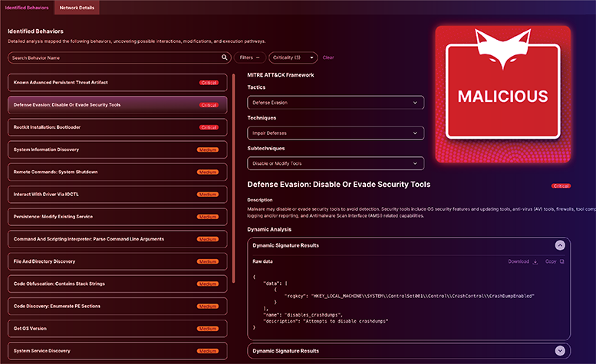Click the Raw data label
This screenshot has width=596, height=364.
262,261
